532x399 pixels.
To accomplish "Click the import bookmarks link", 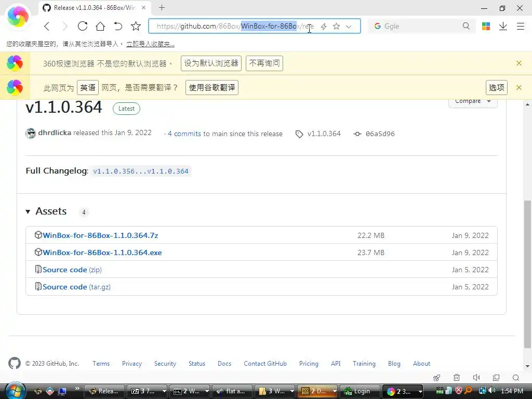I will point(150,44).
